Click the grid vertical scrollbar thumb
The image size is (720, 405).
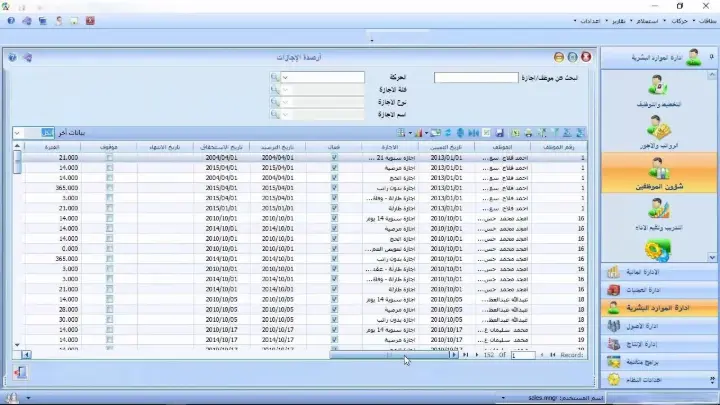click(x=17, y=162)
